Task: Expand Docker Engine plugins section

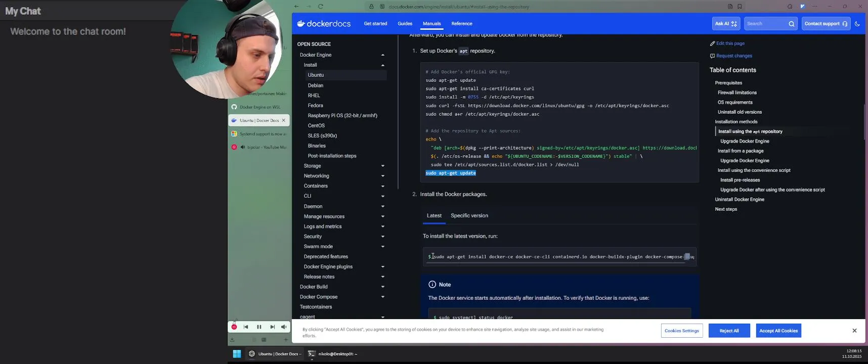Action: point(382,267)
